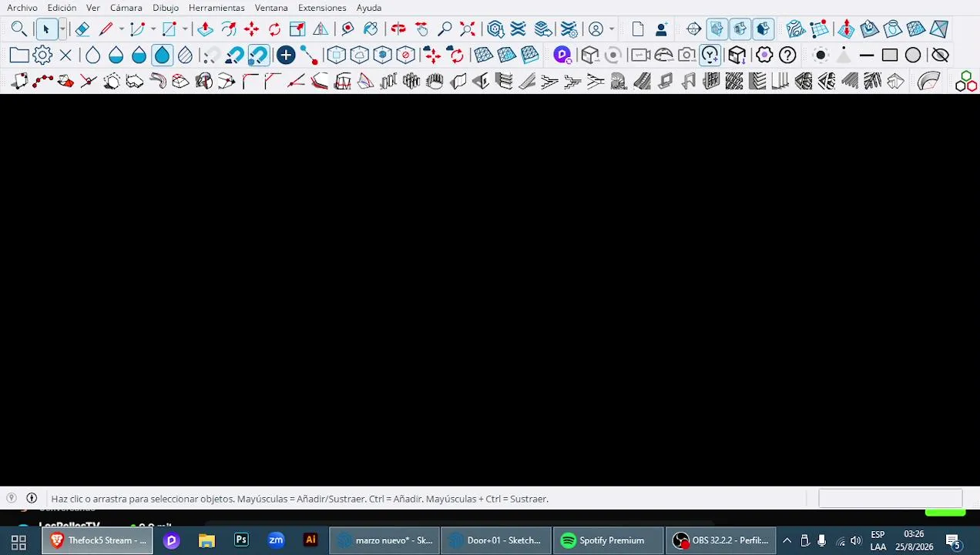Open the Extensiones menu
980x555 pixels.
pyautogui.click(x=322, y=8)
